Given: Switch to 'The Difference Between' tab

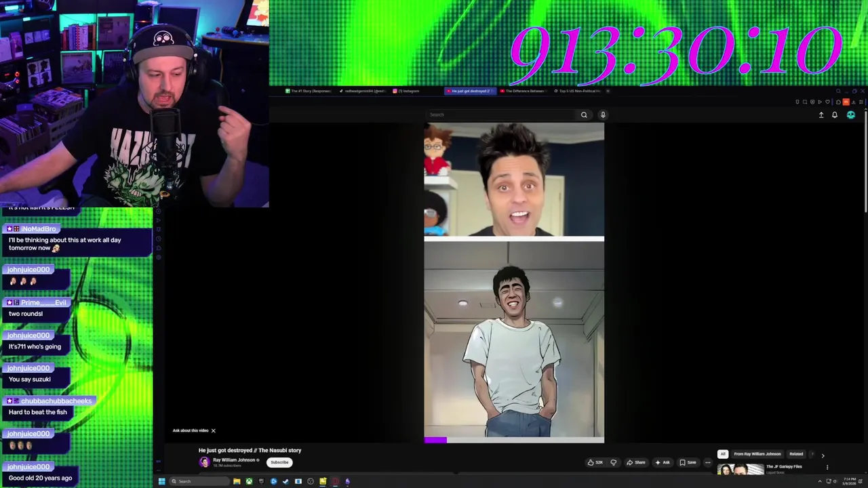Looking at the screenshot, I should click(524, 91).
